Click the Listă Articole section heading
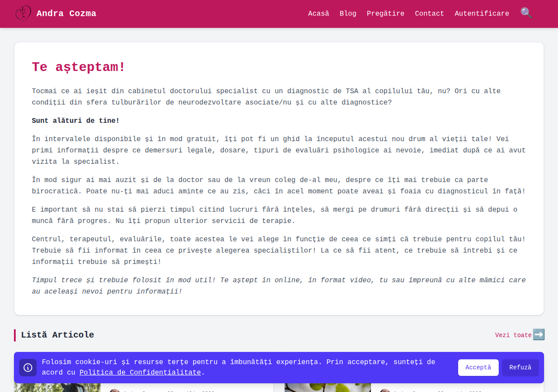Screen dimensions: 558x392 (58, 335)
